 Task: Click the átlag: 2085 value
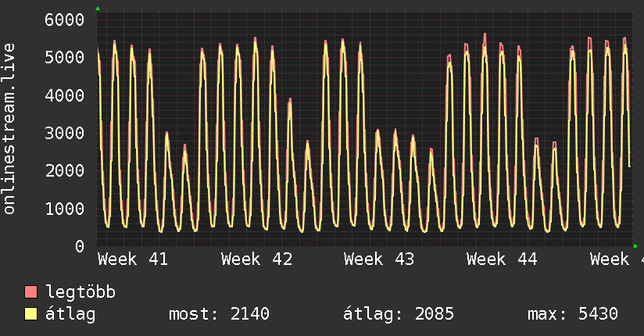399,314
